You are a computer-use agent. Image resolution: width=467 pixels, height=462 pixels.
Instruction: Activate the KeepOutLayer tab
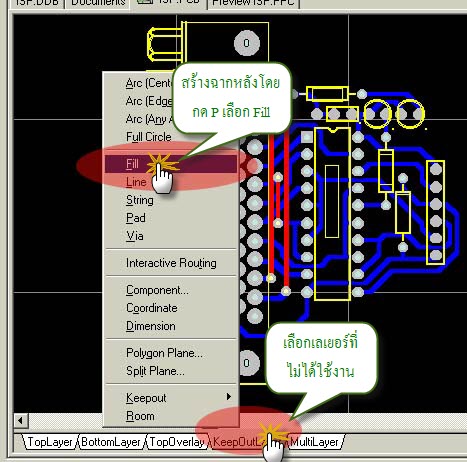coord(247,442)
